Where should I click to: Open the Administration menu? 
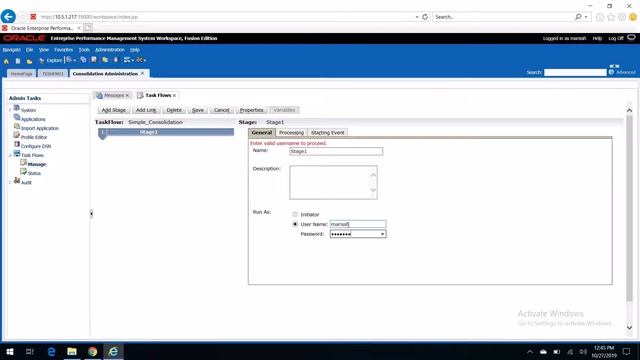tap(110, 50)
